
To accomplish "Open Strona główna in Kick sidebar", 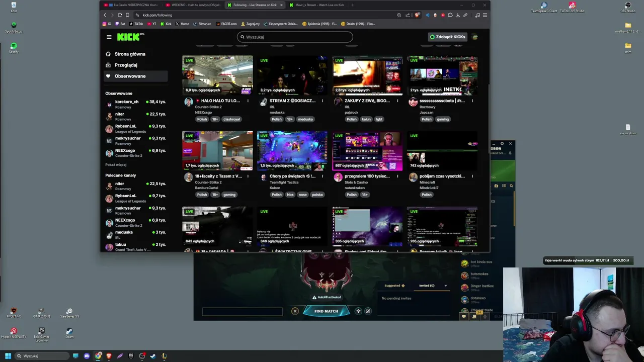I will (135, 54).
